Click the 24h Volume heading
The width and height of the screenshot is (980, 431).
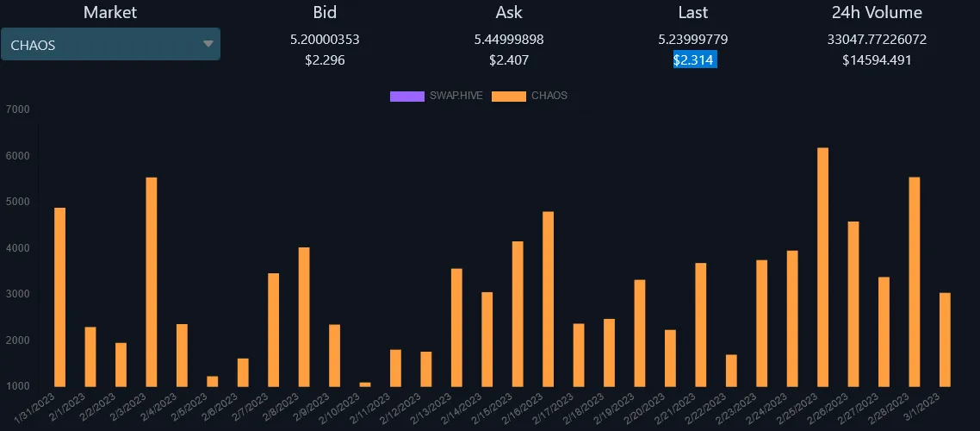click(x=877, y=12)
